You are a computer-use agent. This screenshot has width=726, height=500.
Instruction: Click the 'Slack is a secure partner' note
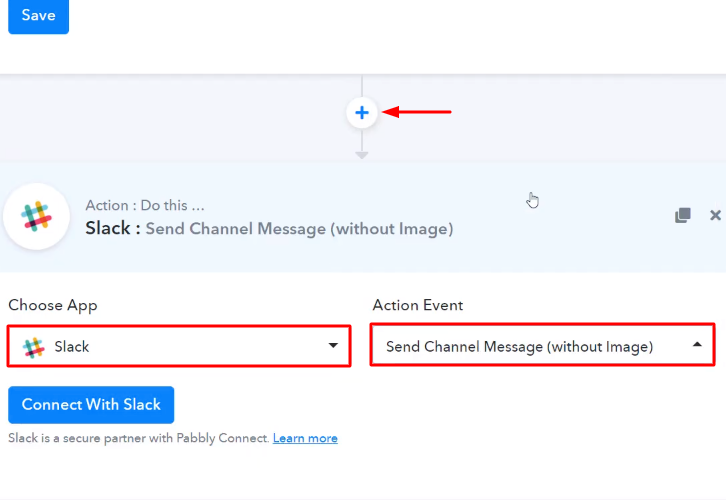click(x=138, y=438)
